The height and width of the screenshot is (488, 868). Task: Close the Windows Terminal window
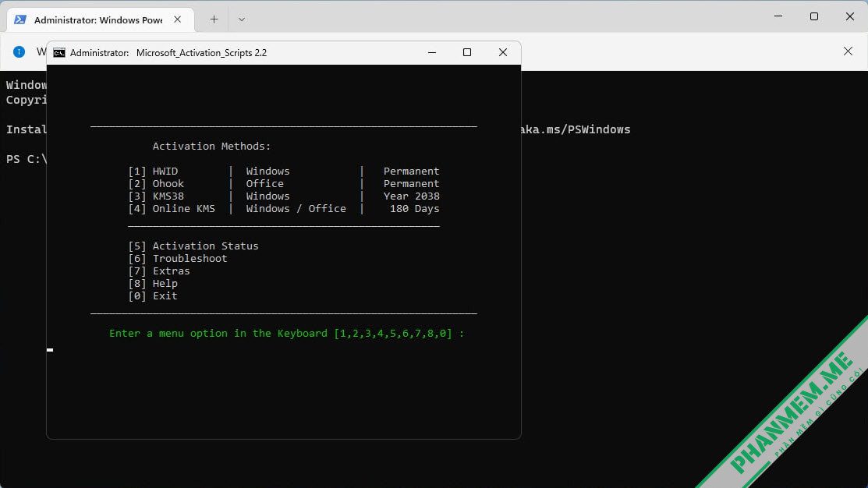click(850, 16)
